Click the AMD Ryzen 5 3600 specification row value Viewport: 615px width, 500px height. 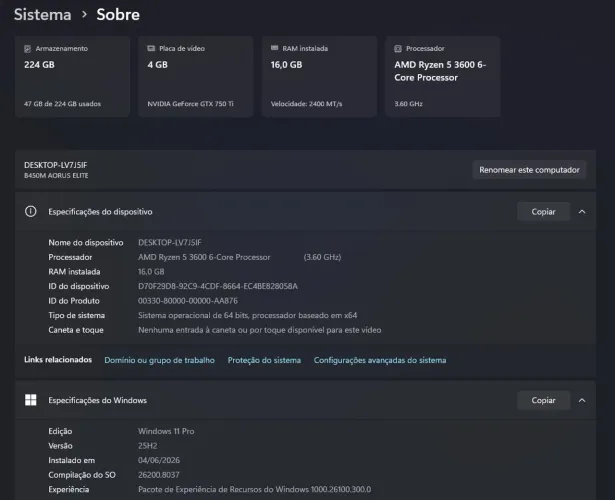coord(204,257)
